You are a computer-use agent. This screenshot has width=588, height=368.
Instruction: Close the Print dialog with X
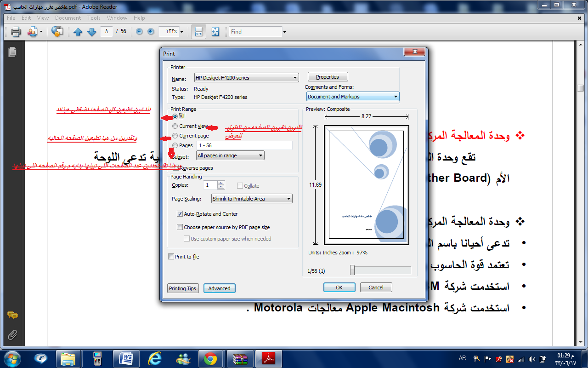pyautogui.click(x=415, y=52)
